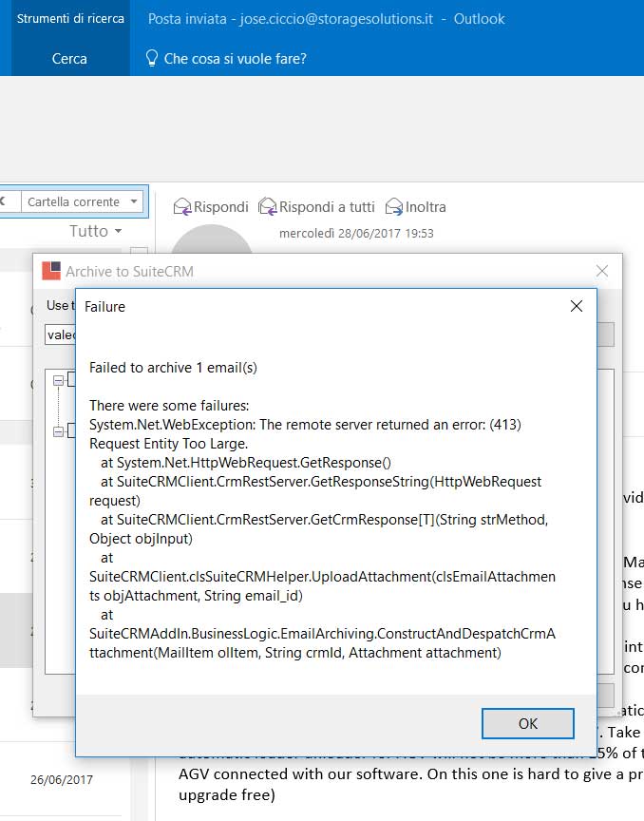
Task: Click the lightbulb tell-me icon
Action: 151,58
